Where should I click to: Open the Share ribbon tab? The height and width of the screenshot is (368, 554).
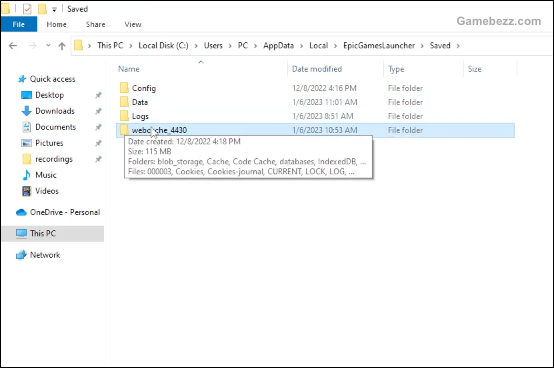tap(95, 24)
